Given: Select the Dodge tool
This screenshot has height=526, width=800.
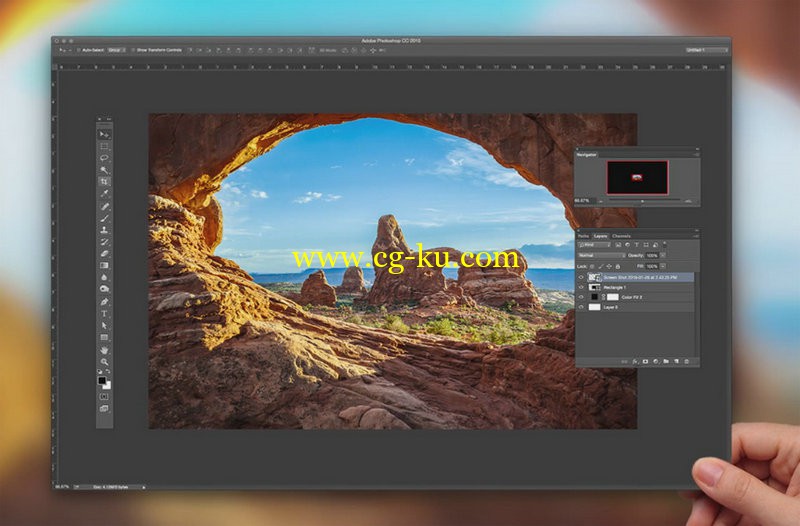Looking at the screenshot, I should tap(104, 289).
